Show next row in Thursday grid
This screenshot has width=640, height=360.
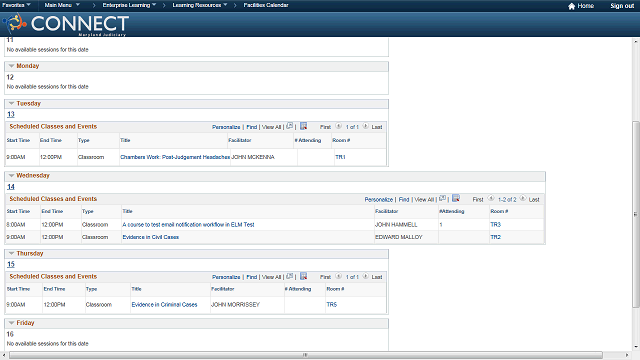pos(365,276)
